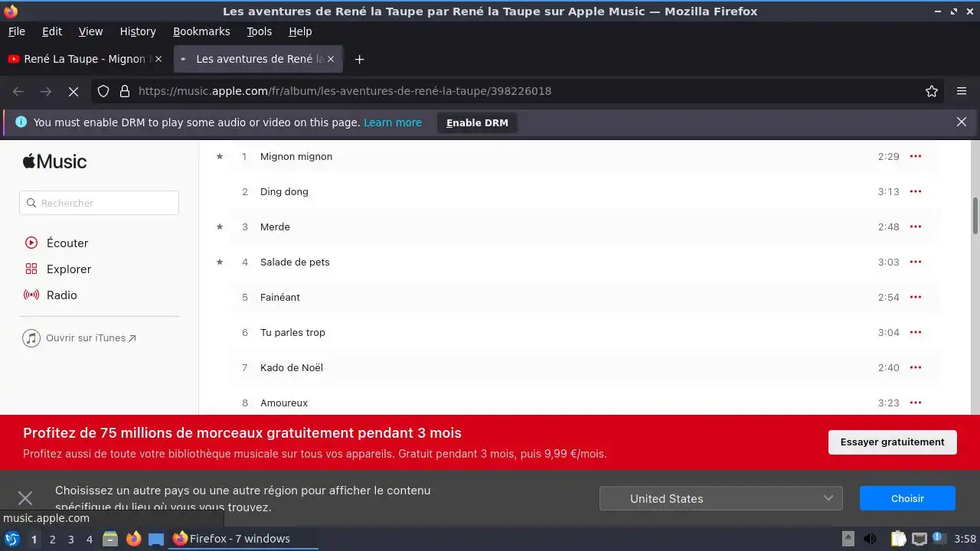Close the René La Taupe YouTube tab

[x=158, y=59]
